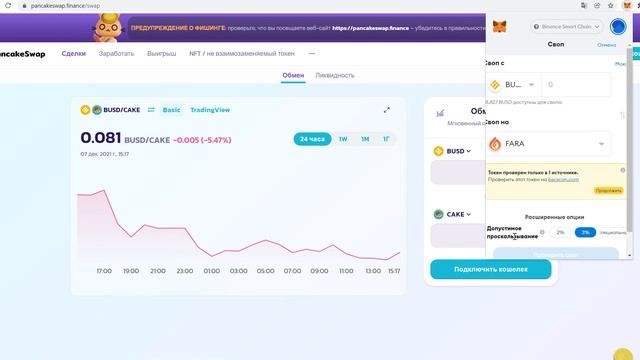Click the scrollbar up arrow in MetaMask popup

tap(629, 44)
